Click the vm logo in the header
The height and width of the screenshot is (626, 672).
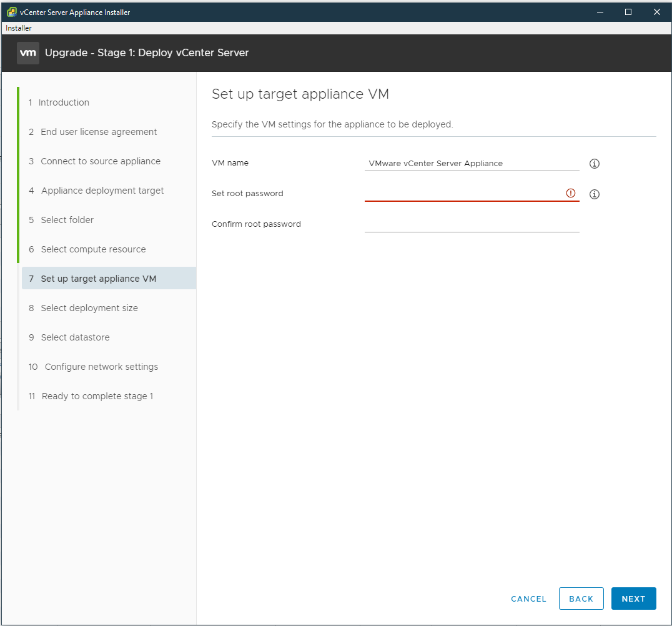tap(27, 53)
